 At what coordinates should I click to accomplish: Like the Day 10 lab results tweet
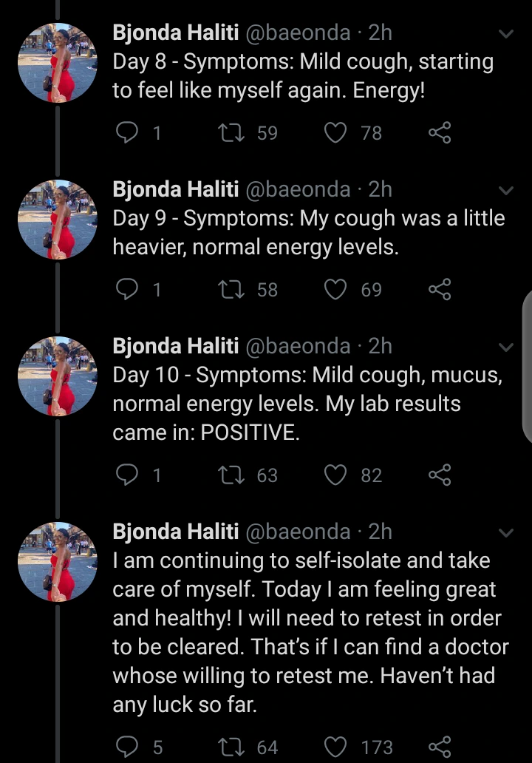[x=335, y=475]
